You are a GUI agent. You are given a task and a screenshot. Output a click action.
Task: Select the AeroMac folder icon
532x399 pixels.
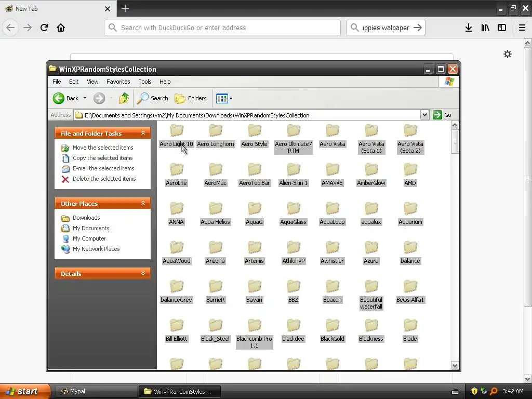216,169
